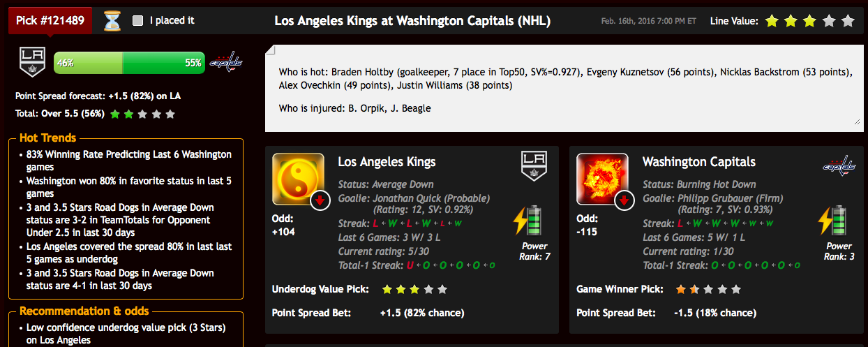Click the 46% / 55% win probability bar
The width and height of the screenshot is (868, 347).
point(129,63)
